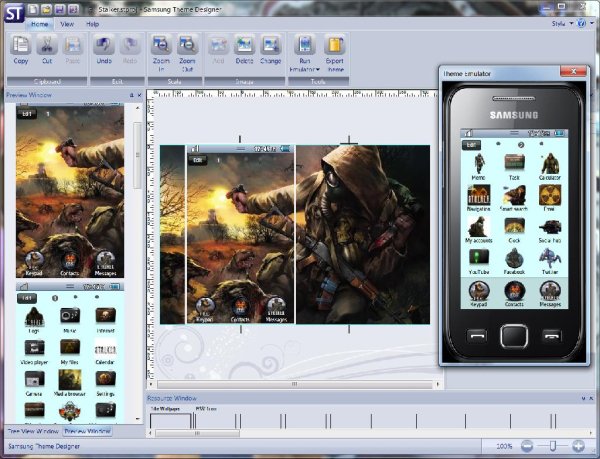Image resolution: width=600 pixels, height=459 pixels.
Task: Select the Music icon in the Preview Window
Action: tap(70, 316)
